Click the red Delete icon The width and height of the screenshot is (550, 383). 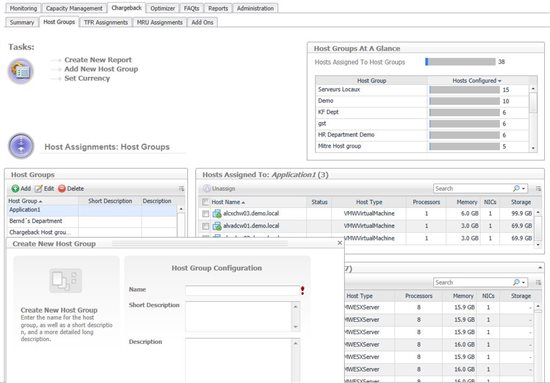[62, 189]
